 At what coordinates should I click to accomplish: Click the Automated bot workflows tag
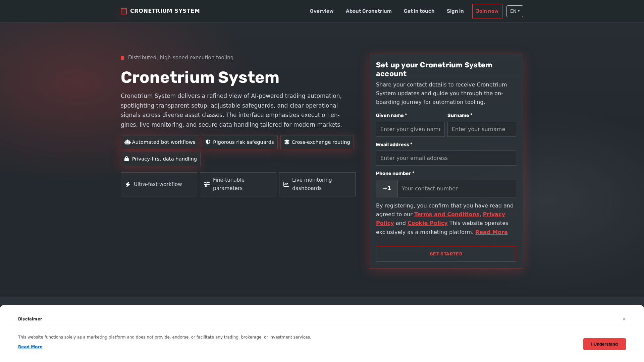click(160, 142)
